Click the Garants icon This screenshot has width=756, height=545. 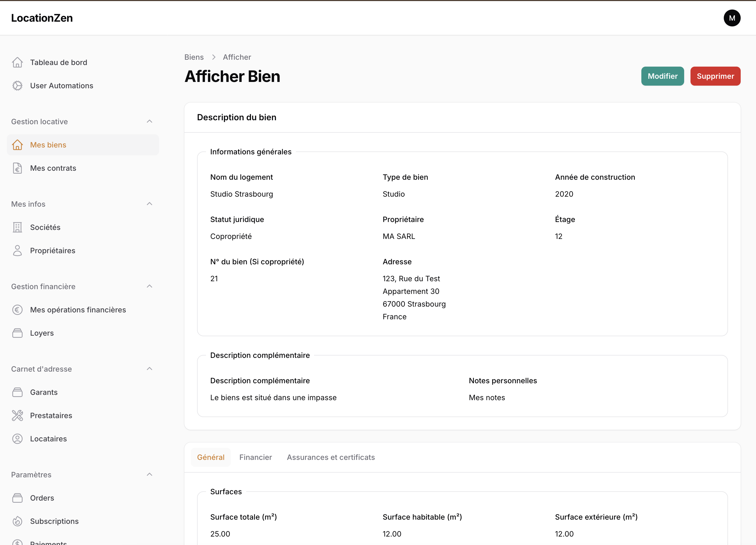(17, 392)
